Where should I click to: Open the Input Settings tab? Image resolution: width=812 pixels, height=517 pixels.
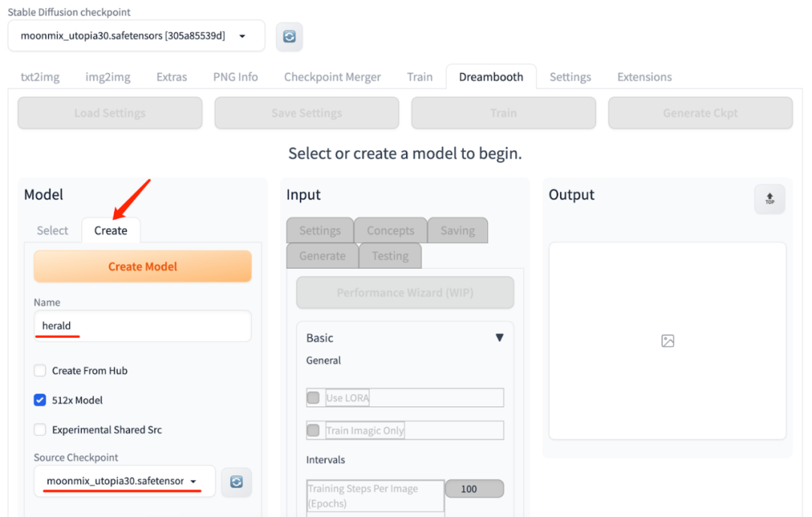(320, 230)
